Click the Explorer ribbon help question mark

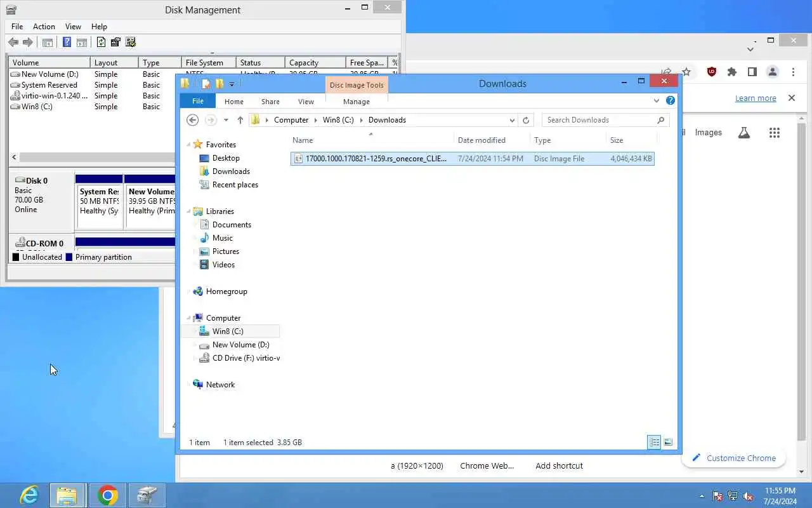pyautogui.click(x=671, y=100)
